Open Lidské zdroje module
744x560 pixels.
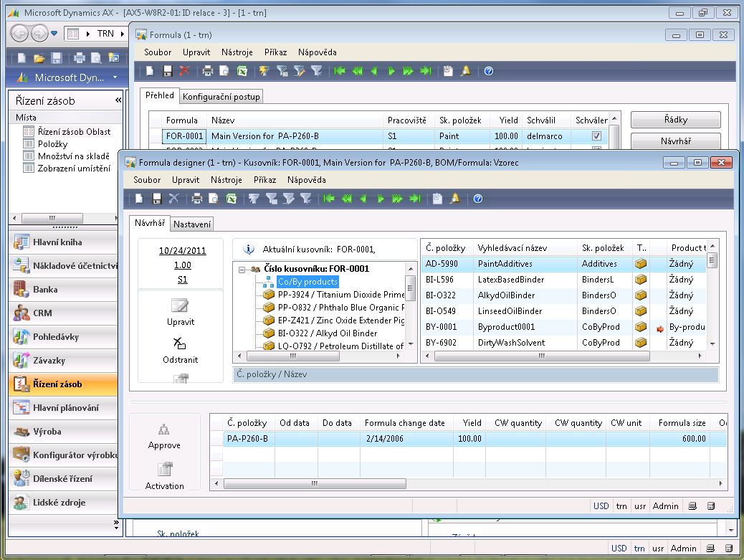coord(63,503)
